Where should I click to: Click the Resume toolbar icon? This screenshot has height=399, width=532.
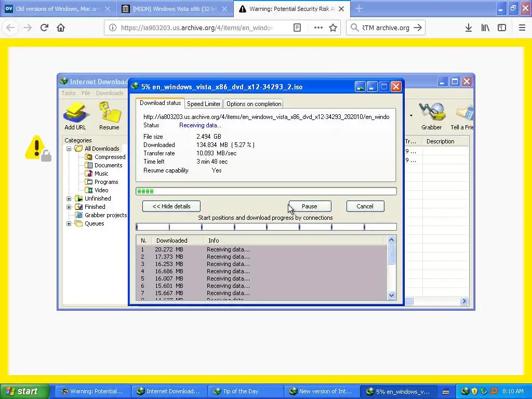click(109, 117)
